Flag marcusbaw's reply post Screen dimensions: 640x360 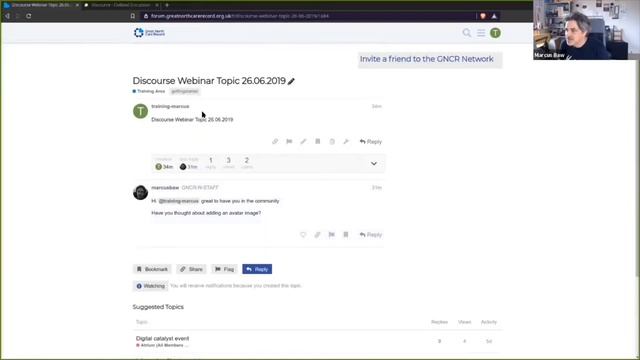pyautogui.click(x=331, y=235)
